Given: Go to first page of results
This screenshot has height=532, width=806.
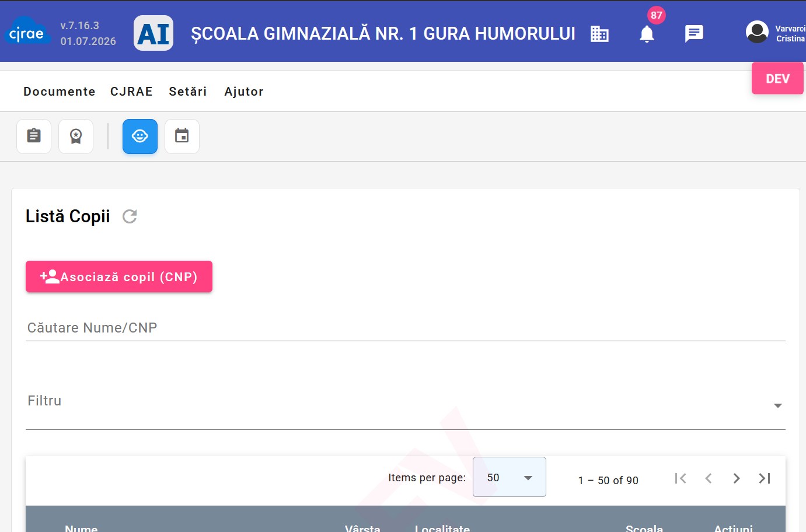Looking at the screenshot, I should 681,478.
